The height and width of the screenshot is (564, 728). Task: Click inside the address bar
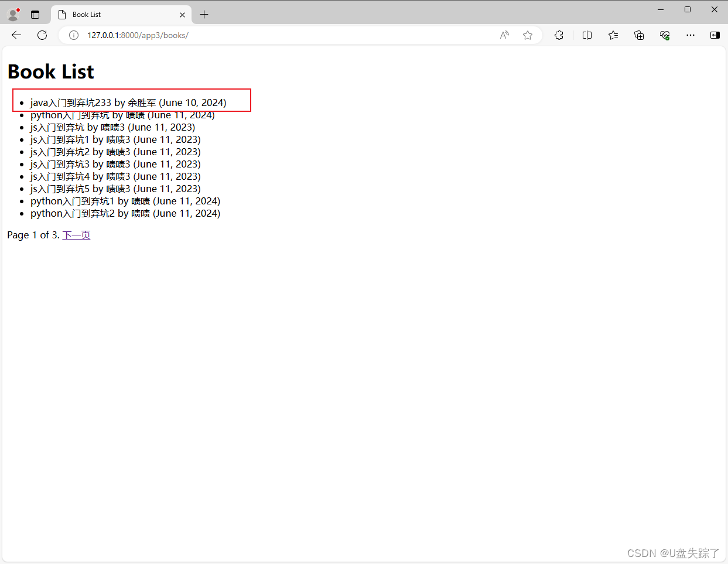(x=234, y=35)
